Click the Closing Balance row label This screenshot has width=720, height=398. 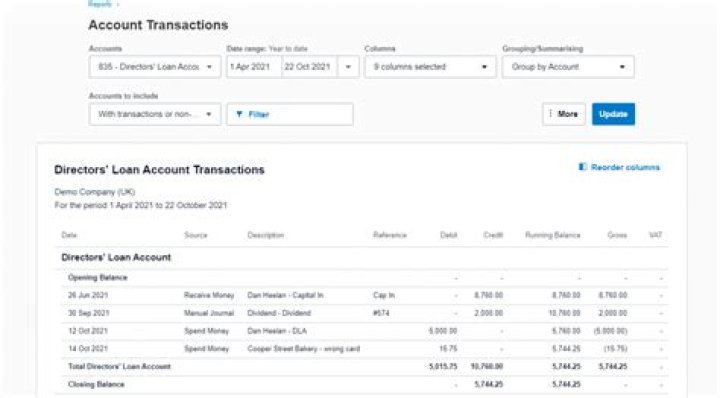tap(96, 385)
